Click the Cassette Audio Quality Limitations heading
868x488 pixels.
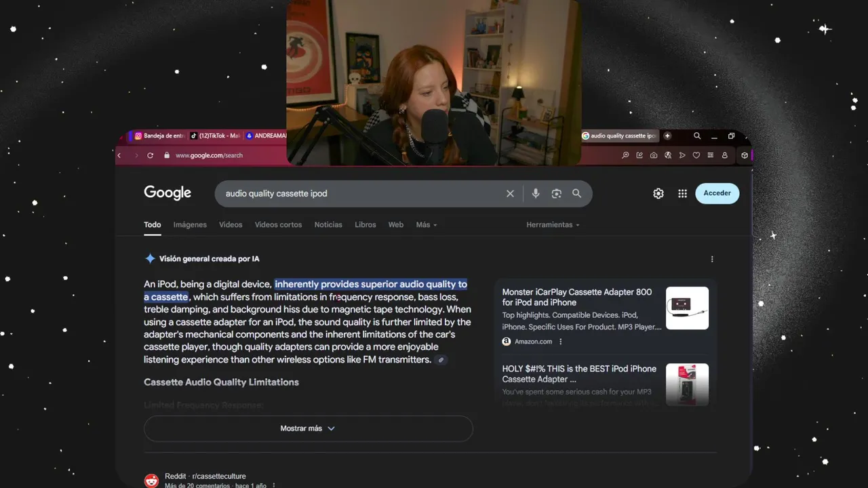[x=221, y=382]
